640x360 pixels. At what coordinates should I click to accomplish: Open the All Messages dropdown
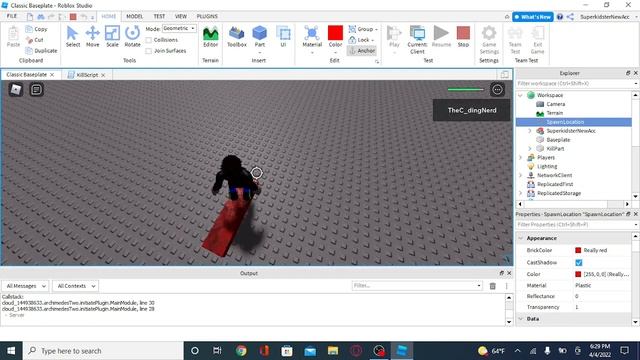[26, 286]
